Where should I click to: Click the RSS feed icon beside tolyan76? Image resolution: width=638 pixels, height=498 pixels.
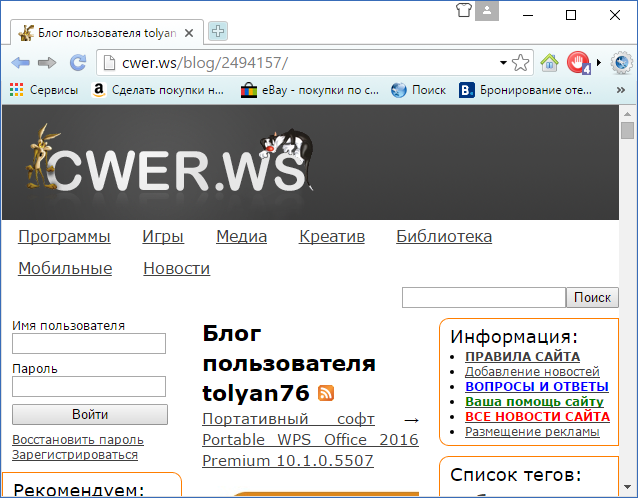pyautogui.click(x=326, y=393)
